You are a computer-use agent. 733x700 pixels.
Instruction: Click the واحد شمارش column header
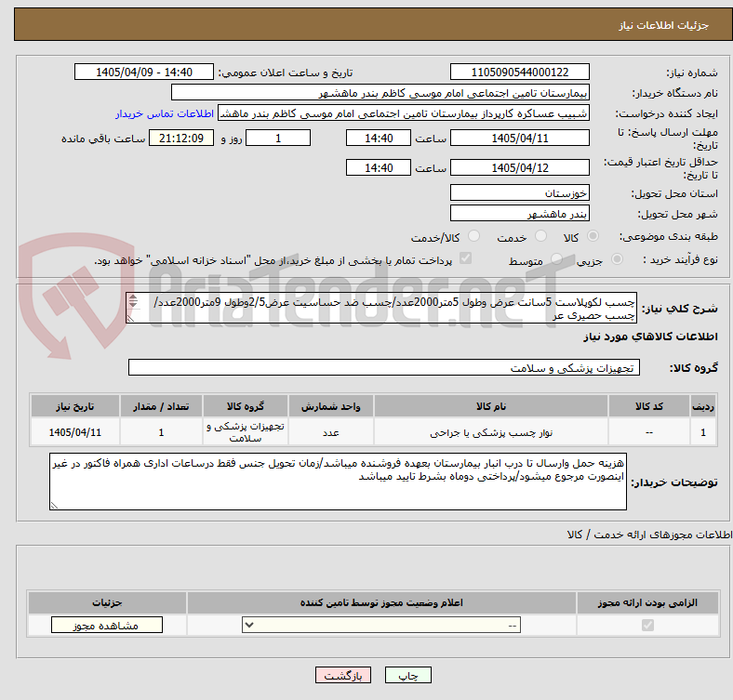[331, 406]
